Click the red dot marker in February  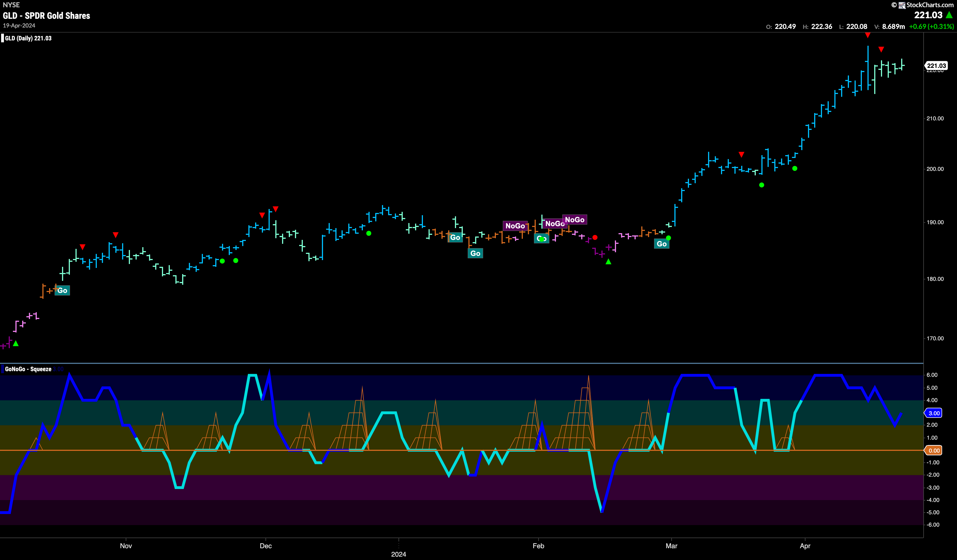pyautogui.click(x=595, y=237)
